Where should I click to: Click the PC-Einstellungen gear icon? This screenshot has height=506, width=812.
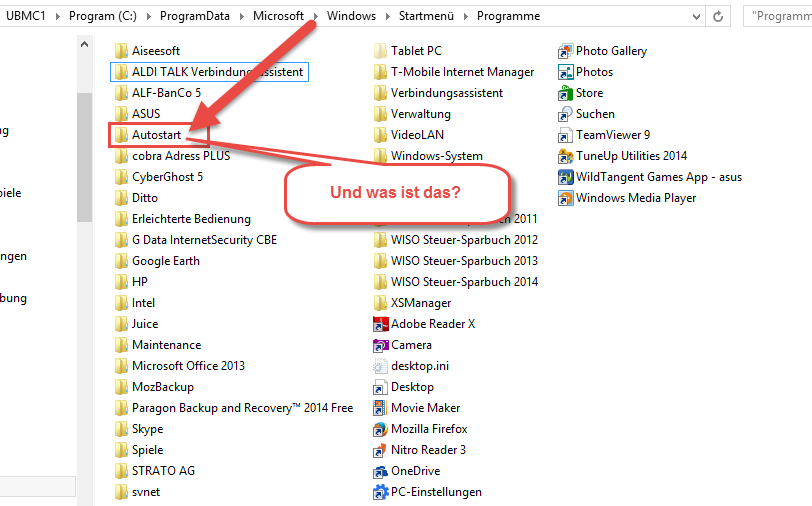coord(381,492)
